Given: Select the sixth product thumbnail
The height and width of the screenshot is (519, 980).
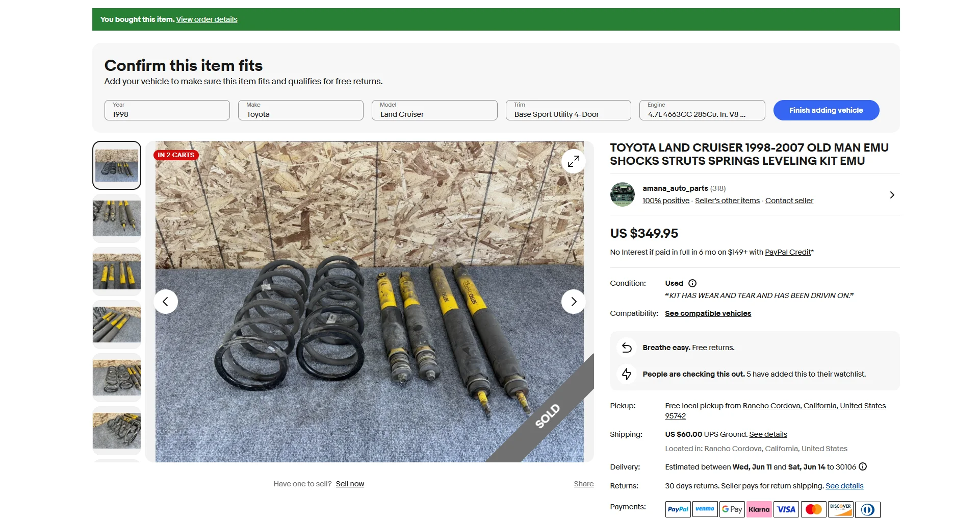Looking at the screenshot, I should (117, 431).
